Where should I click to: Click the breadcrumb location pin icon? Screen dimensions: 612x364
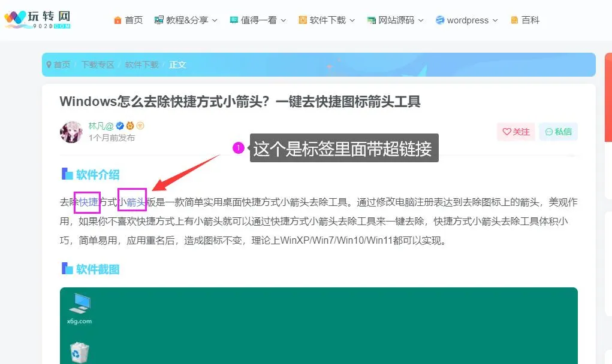49,65
